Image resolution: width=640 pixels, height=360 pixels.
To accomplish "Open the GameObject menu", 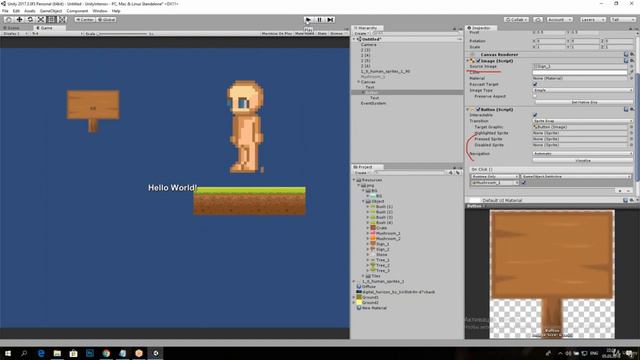I will (51, 11).
